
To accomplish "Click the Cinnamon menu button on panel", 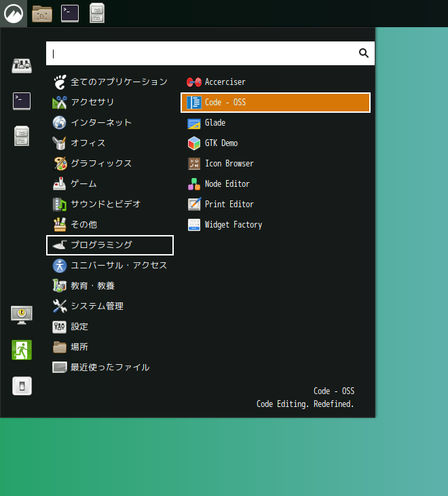I will 13,13.
